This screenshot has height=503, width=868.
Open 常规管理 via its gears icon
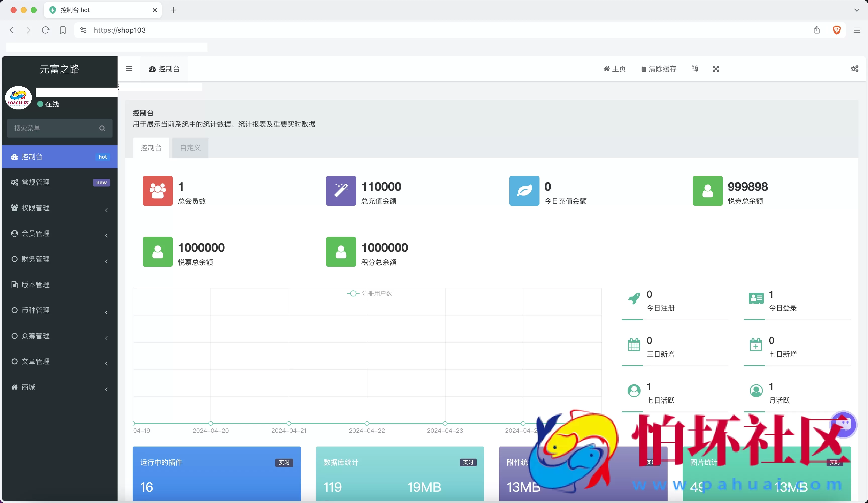pyautogui.click(x=14, y=182)
